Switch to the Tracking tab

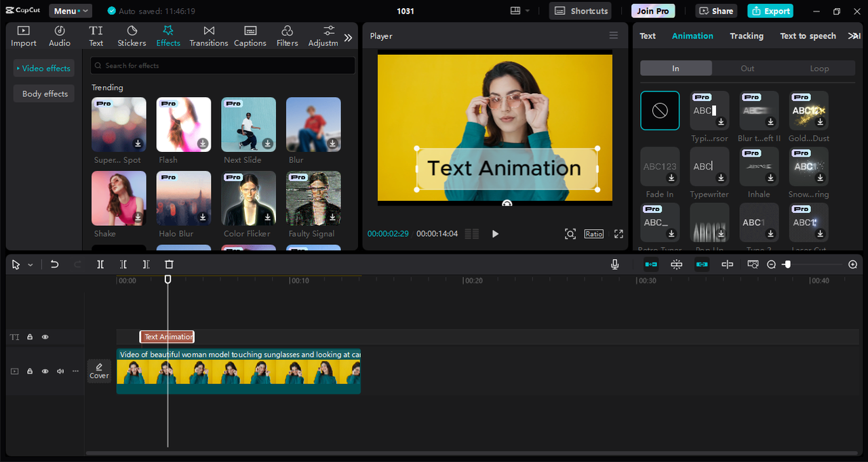point(747,36)
